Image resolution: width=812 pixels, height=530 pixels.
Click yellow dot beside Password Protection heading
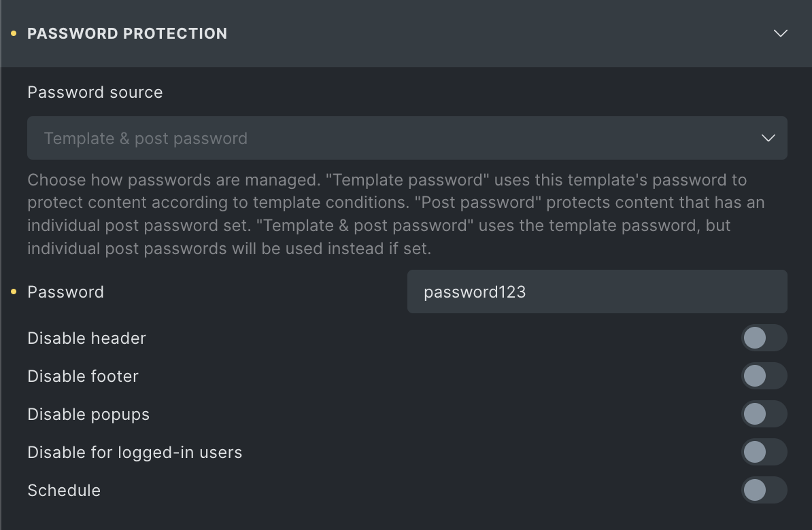tap(14, 33)
